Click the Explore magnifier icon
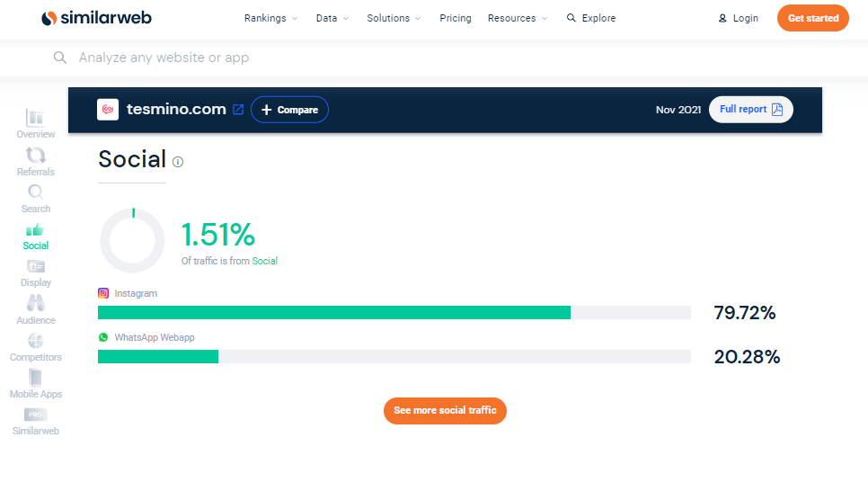The height and width of the screenshot is (500, 868). pyautogui.click(x=571, y=18)
